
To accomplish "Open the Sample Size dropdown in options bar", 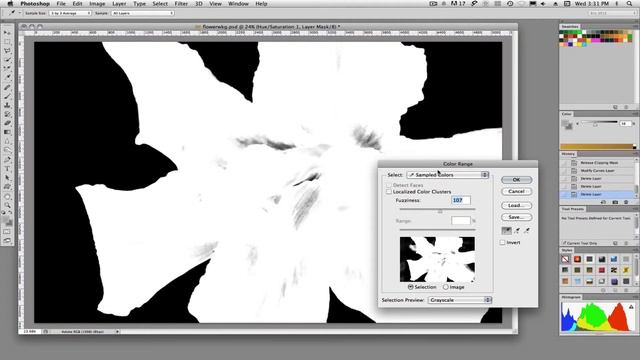I will click(x=70, y=13).
